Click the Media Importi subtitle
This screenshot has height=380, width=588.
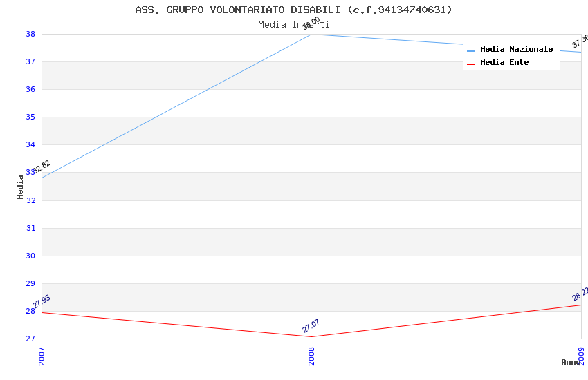coord(293,25)
